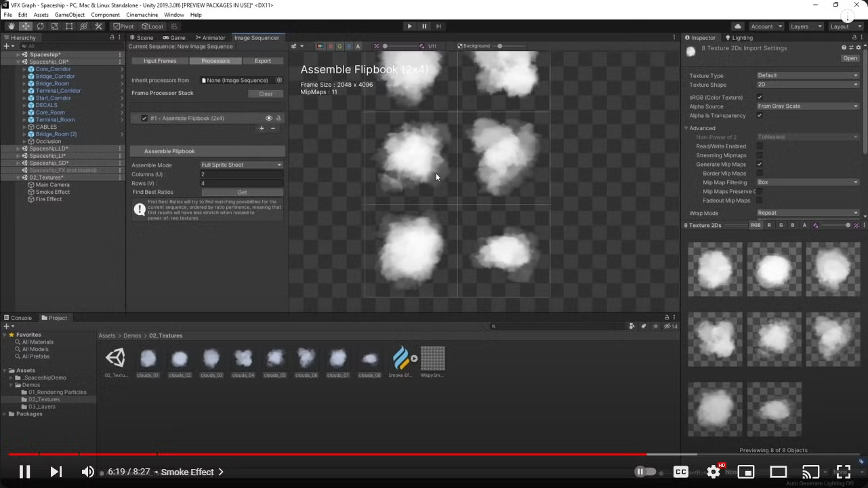Open the Account dropdown
The width and height of the screenshot is (868, 488).
pyautogui.click(x=766, y=26)
